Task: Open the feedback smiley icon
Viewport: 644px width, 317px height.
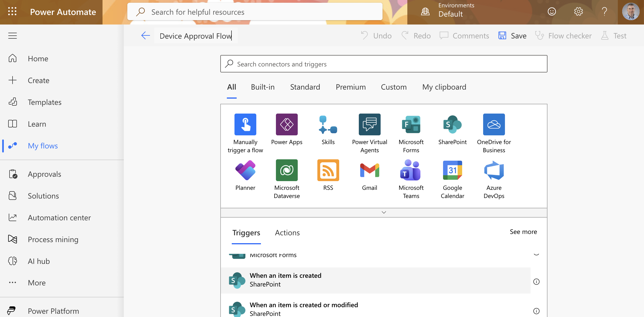Action: pos(552,12)
